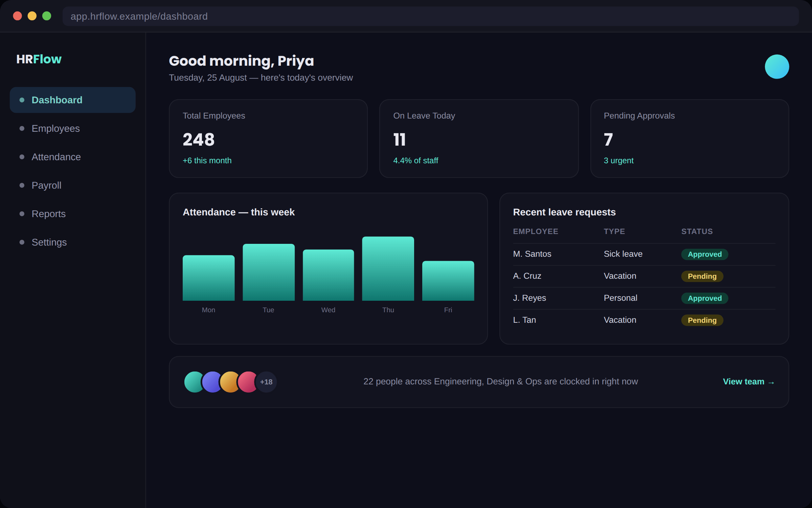Image resolution: width=812 pixels, height=508 pixels.
Task: Open Reports from the sidebar
Action: [73, 214]
